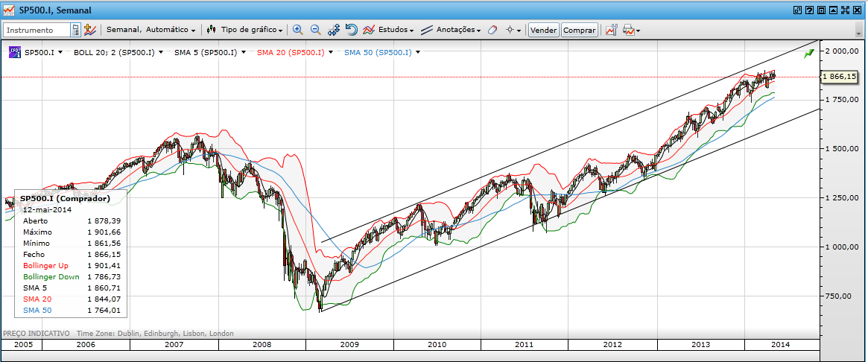Viewport: 868px width, 362px height.
Task: Click the 2008 year on time axis
Action: tap(262, 344)
